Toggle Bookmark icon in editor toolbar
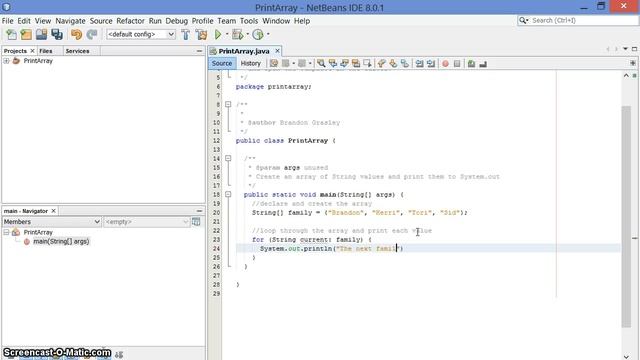Screen dimensions: 640x360 (404, 63)
